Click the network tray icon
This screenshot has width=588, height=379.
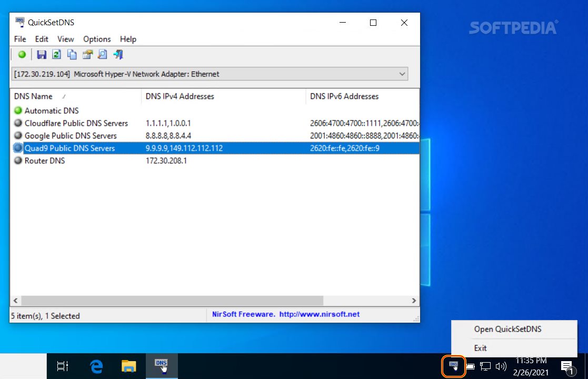coord(486,366)
